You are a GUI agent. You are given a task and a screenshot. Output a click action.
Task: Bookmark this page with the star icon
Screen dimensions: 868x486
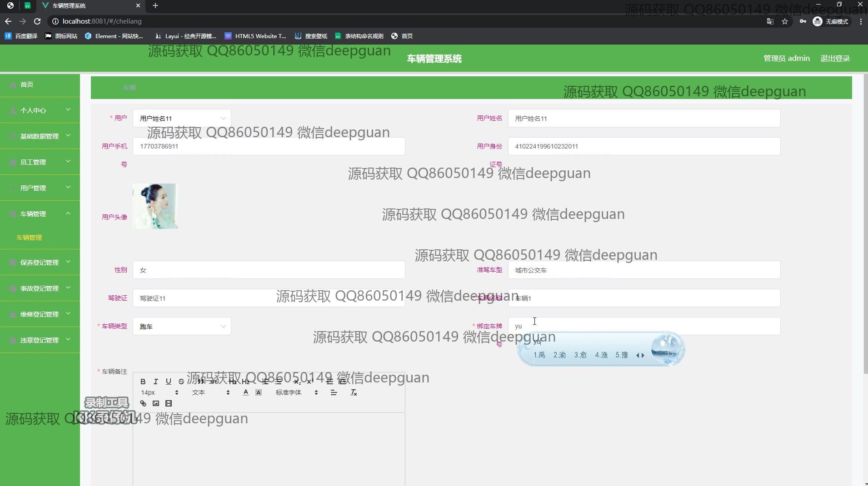tap(784, 21)
